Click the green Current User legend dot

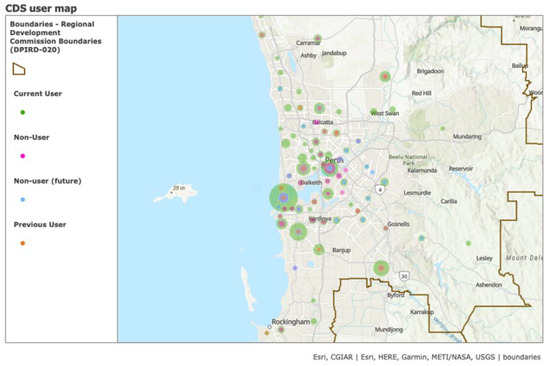[23, 112]
